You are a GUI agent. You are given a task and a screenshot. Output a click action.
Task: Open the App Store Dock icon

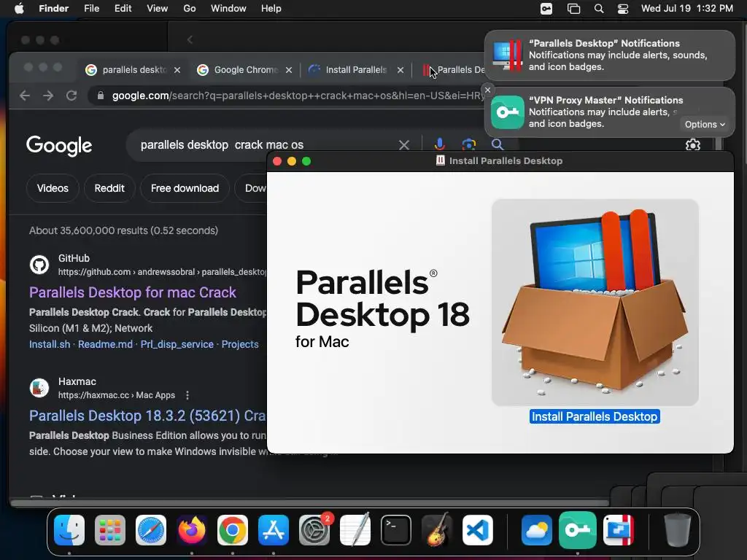274,530
